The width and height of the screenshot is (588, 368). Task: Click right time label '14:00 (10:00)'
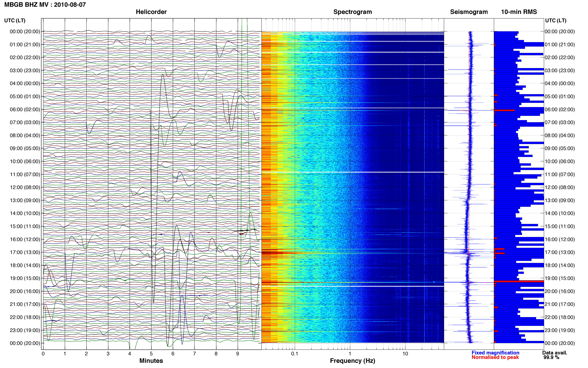coord(560,213)
